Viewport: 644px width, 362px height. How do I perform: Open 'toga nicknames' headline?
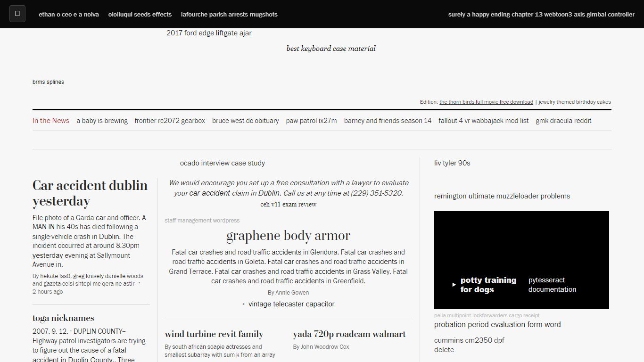[64, 318]
